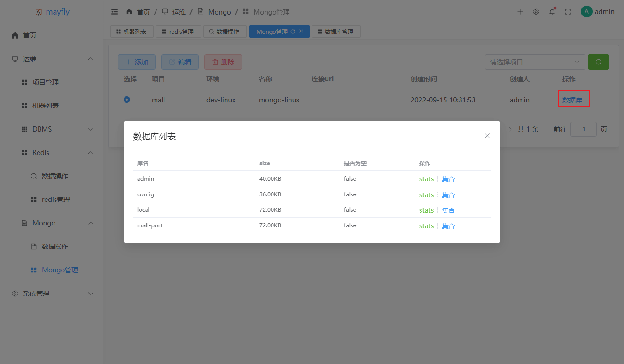View stats for admin database

[x=426, y=179]
